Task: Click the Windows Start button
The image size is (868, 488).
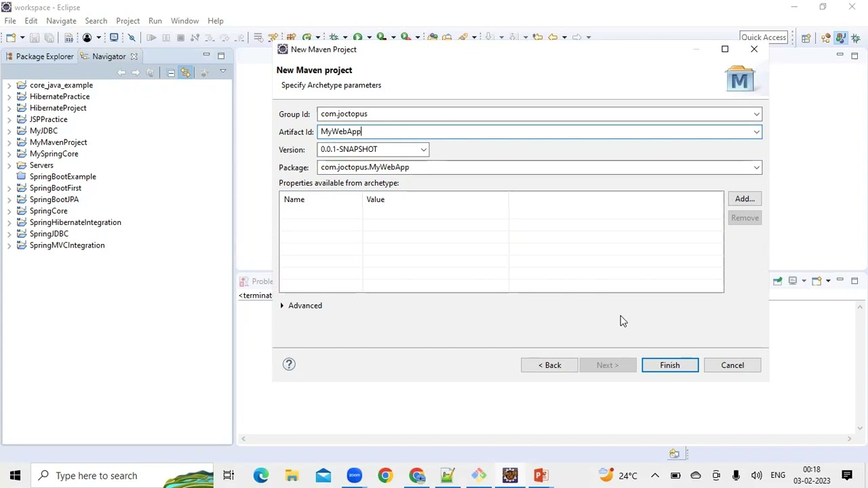Action: click(x=15, y=475)
